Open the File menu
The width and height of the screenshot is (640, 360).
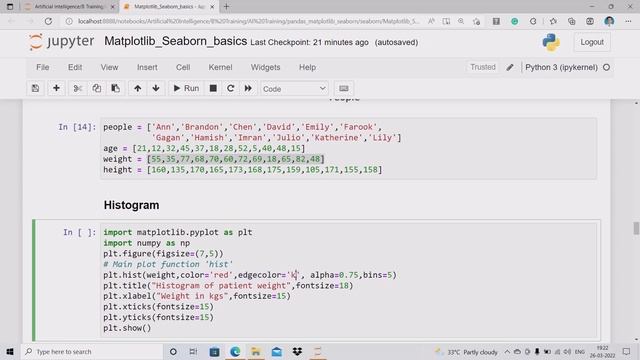42,67
